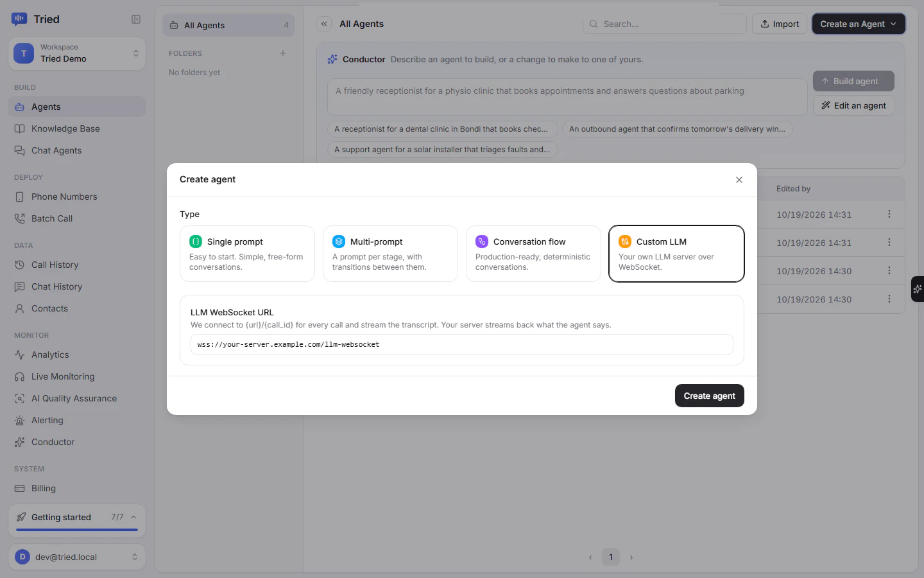Open Analytics from the sidebar
Screen dimensions: 924x578
77,355
